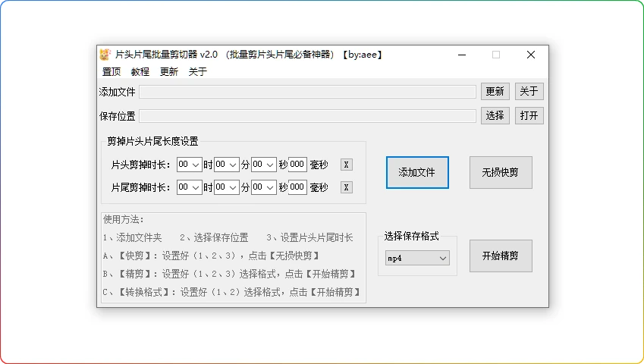
Task: Click instruction line B、【精剪】
Action: (x=230, y=274)
